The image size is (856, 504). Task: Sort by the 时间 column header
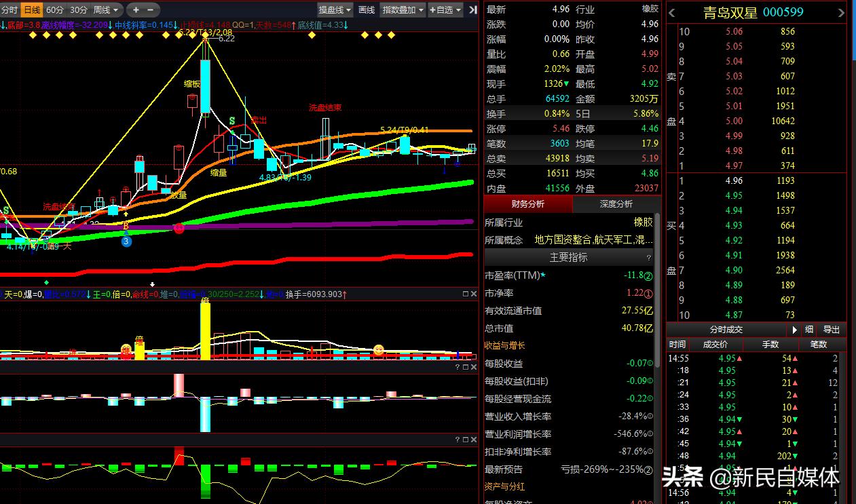677,345
